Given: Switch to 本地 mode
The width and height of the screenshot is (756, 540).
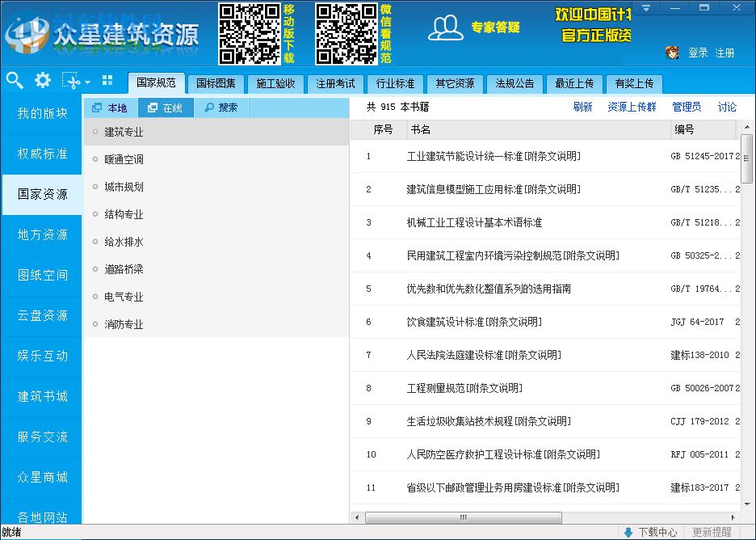Looking at the screenshot, I should coord(111,107).
